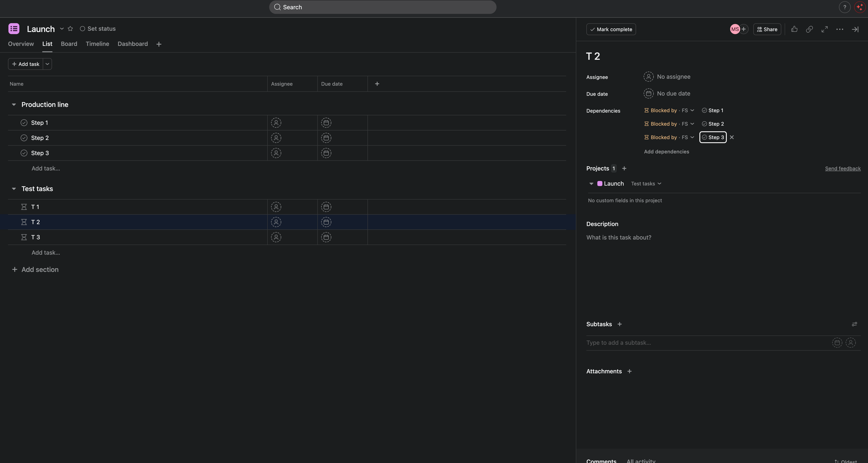Click the Launch project color swatch
868x463 pixels.
(x=600, y=184)
